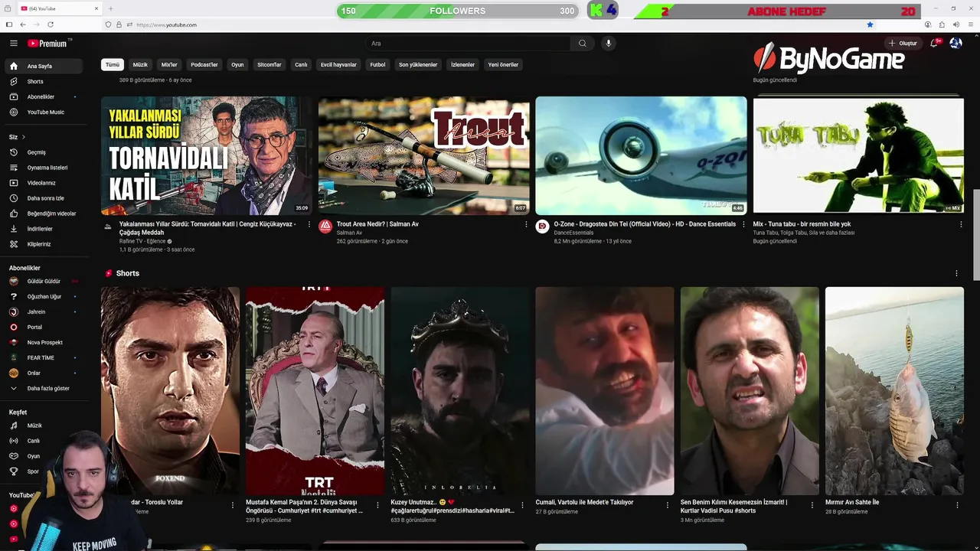Reload the page in the browser
Image resolution: width=980 pixels, height=551 pixels.
click(50, 24)
